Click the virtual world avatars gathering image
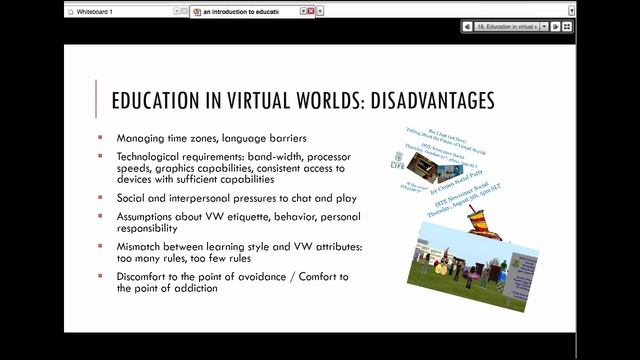 (473, 267)
